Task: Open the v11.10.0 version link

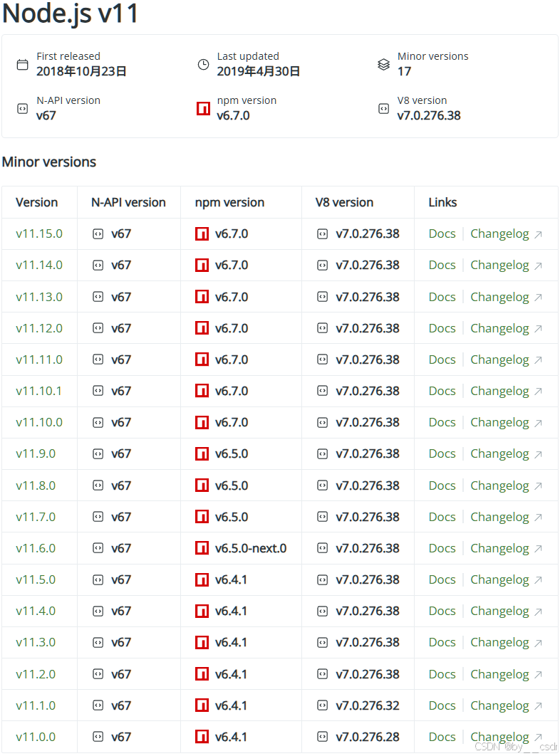Action: pyautogui.click(x=39, y=422)
